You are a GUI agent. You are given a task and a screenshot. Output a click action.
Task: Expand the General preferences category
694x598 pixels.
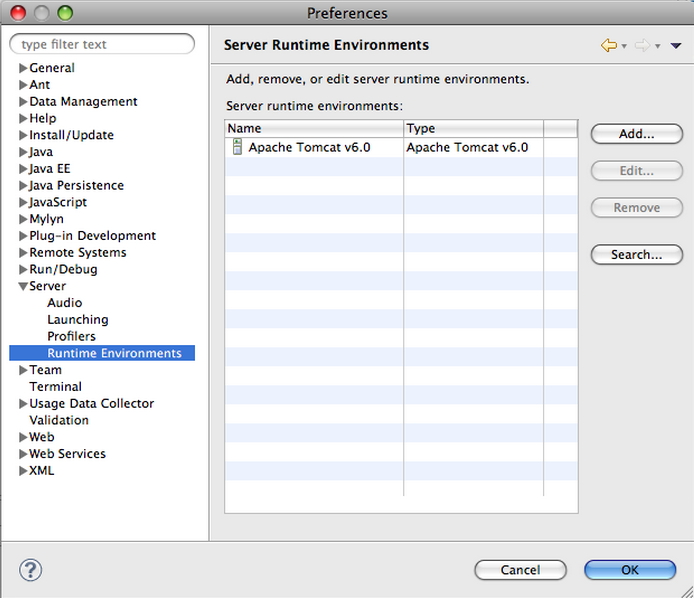pos(23,68)
